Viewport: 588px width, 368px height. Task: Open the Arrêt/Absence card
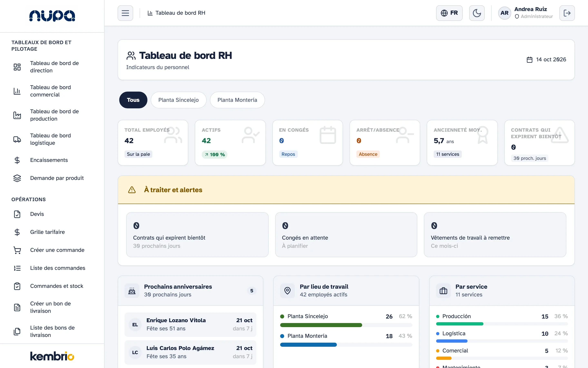coord(385,143)
